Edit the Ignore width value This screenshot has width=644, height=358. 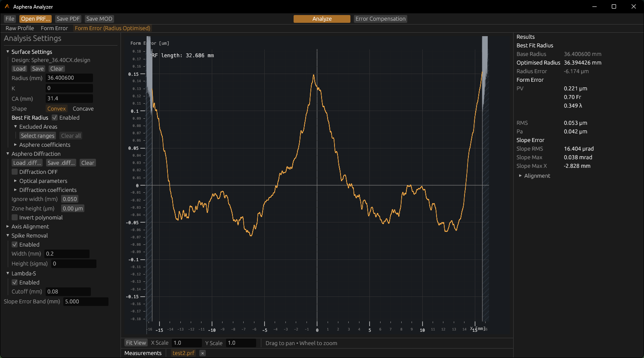(x=70, y=199)
